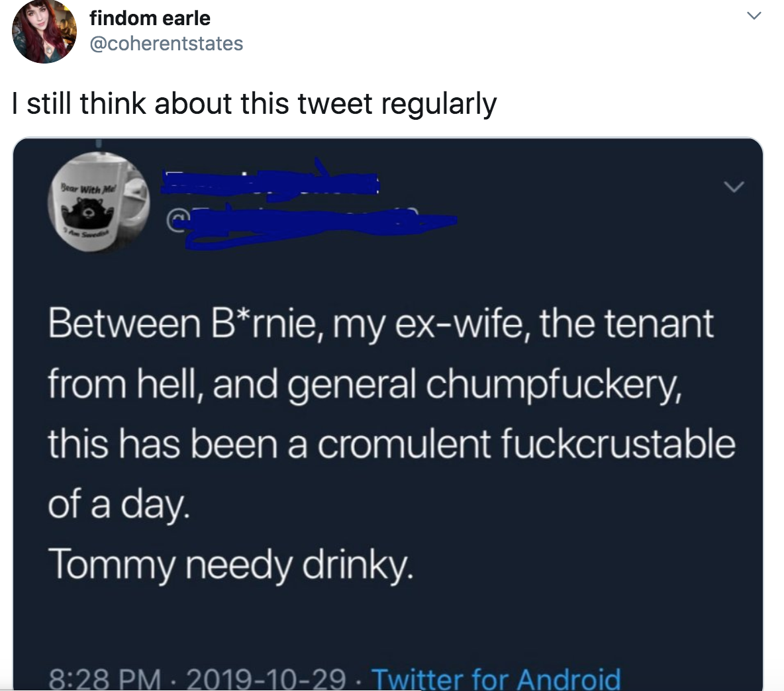The image size is (784, 691).
Task: Open the findom earle display name
Action: [x=150, y=18]
